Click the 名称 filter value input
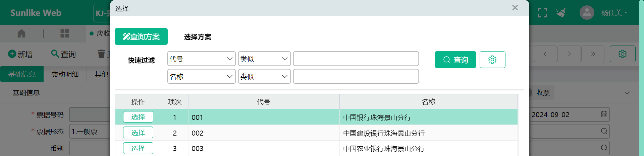The height and width of the screenshot is (156, 644). click(356, 76)
